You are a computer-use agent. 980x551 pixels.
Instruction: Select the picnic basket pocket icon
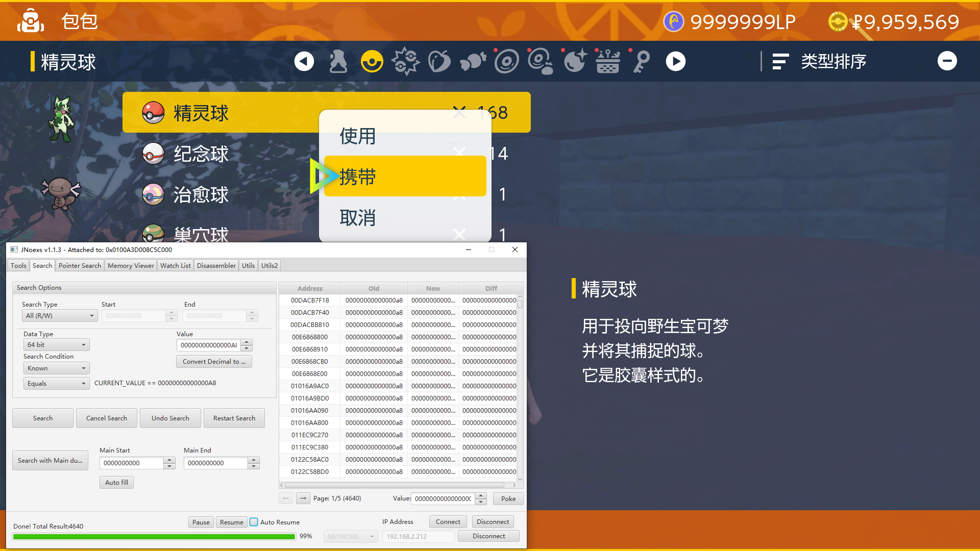608,62
